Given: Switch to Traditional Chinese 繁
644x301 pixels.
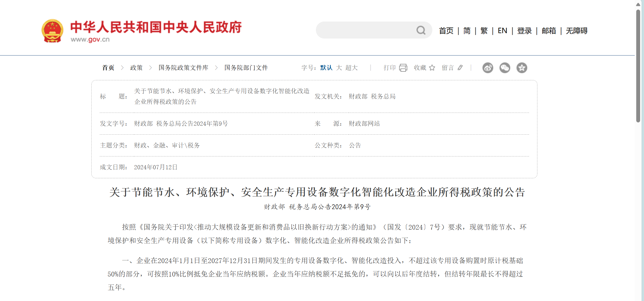Looking at the screenshot, I should 484,31.
